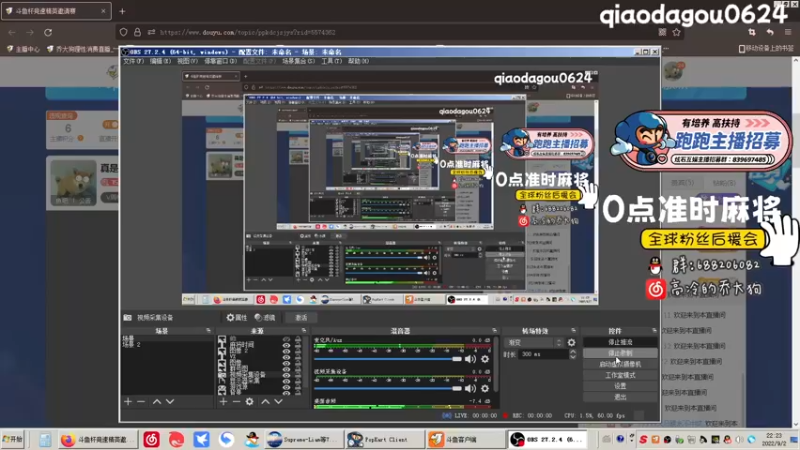Decrease transition duration with the down stepper

point(573,357)
